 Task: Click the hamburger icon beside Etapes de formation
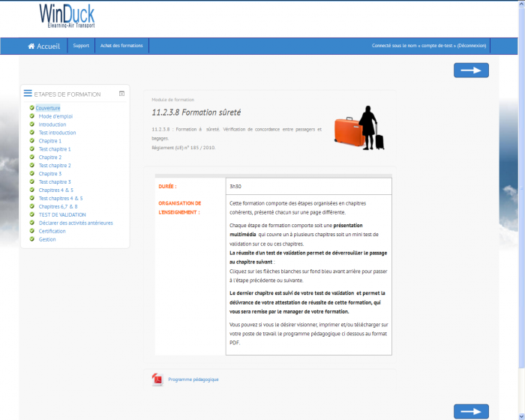click(28, 94)
